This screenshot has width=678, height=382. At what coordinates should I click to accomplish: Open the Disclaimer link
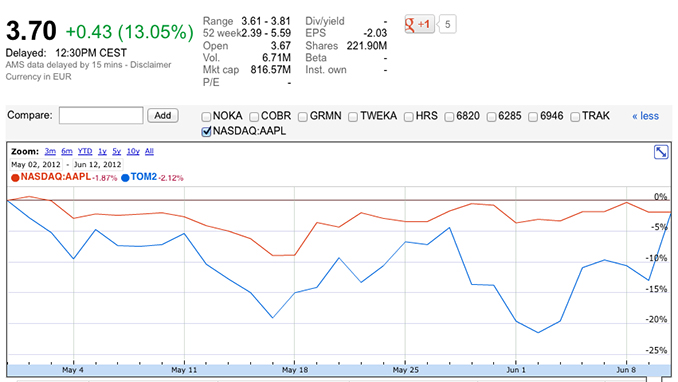click(x=150, y=65)
